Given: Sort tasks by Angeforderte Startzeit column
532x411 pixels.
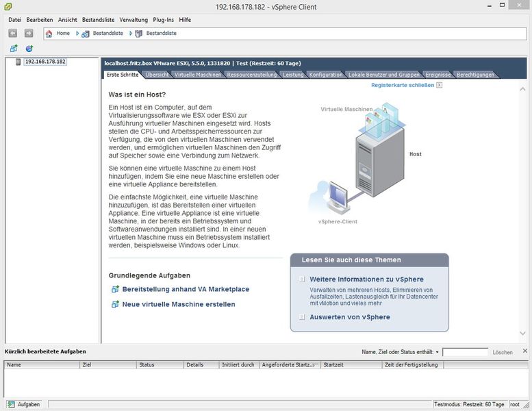Looking at the screenshot, I should [x=290, y=365].
